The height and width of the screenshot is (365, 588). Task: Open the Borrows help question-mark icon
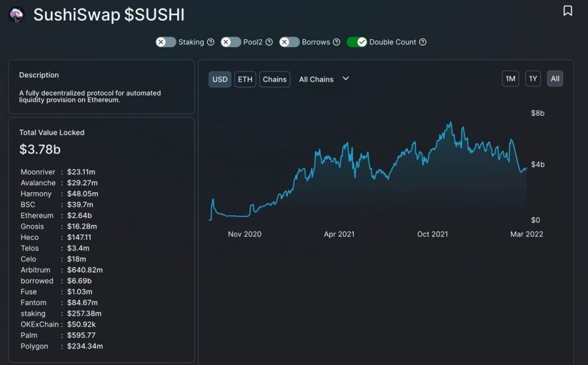tap(336, 42)
